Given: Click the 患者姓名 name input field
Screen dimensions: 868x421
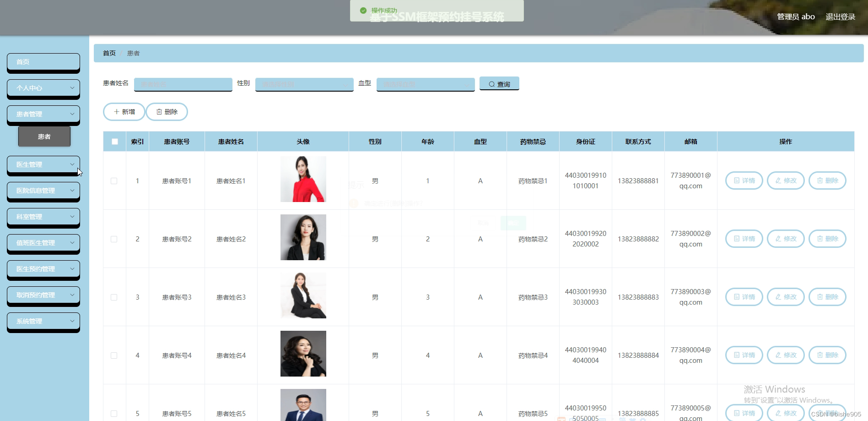Looking at the screenshot, I should 183,84.
